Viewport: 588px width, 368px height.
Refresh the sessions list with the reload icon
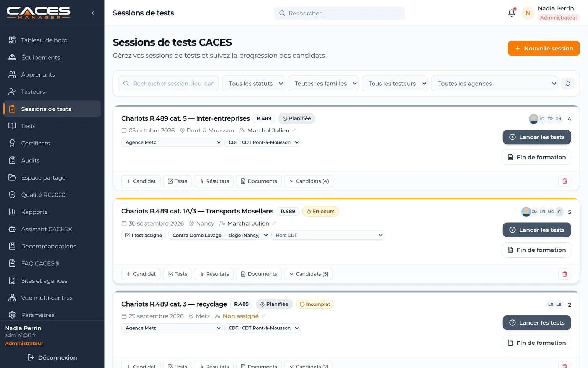click(x=567, y=84)
